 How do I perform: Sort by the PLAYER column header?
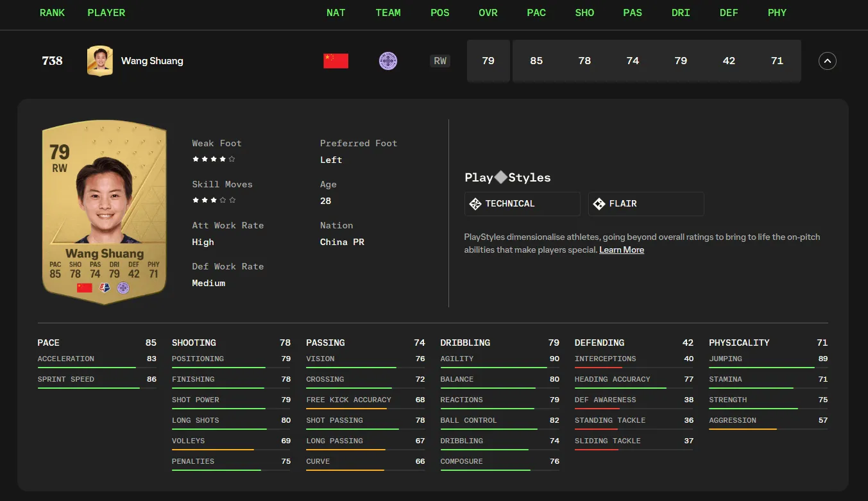[106, 13]
